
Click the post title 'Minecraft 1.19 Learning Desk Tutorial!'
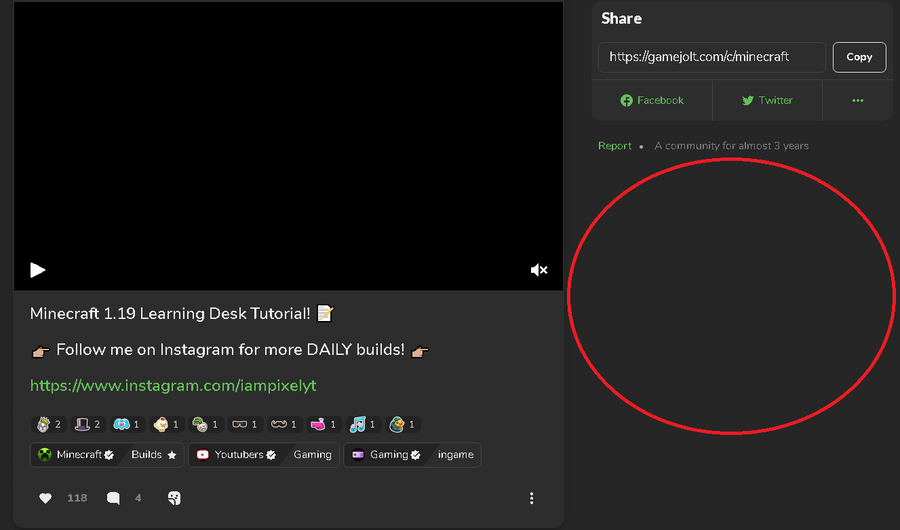pos(170,314)
